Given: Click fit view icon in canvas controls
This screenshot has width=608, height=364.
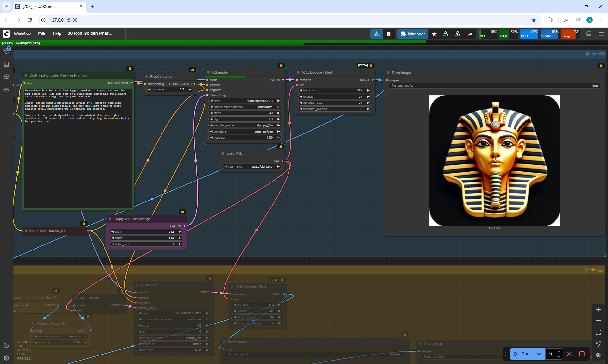Looking at the screenshot, I should [x=598, y=332].
